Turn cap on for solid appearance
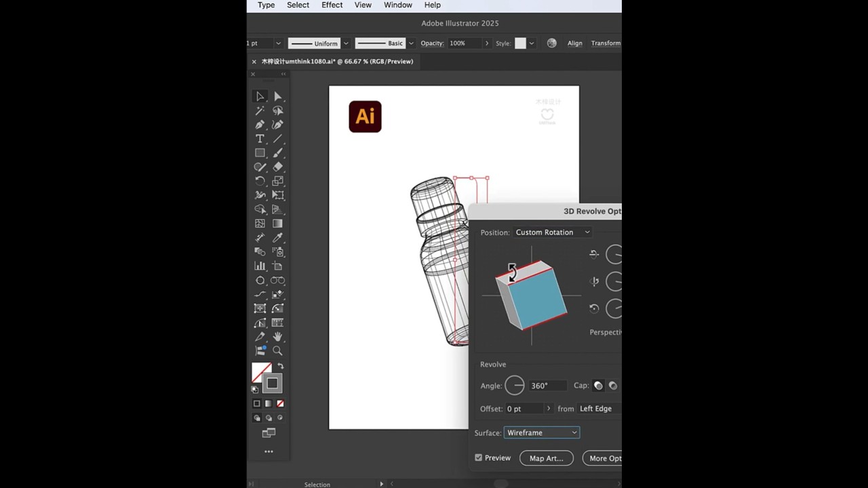Image resolution: width=868 pixels, height=488 pixels. (x=598, y=386)
